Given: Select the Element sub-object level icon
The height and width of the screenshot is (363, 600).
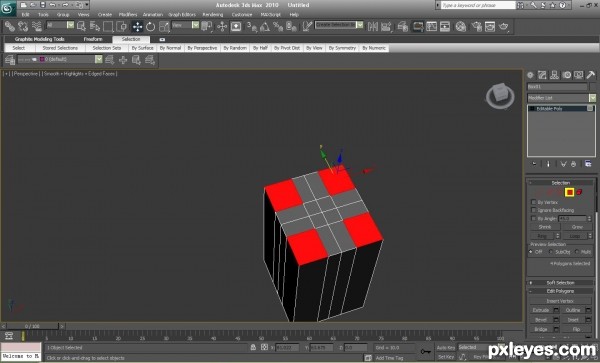Looking at the screenshot, I should (x=579, y=192).
